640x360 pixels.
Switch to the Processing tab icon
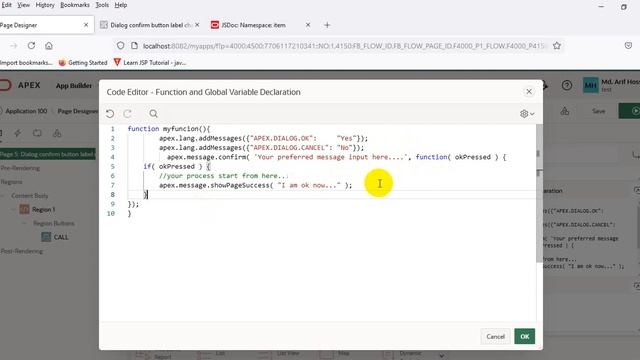pos(37,133)
